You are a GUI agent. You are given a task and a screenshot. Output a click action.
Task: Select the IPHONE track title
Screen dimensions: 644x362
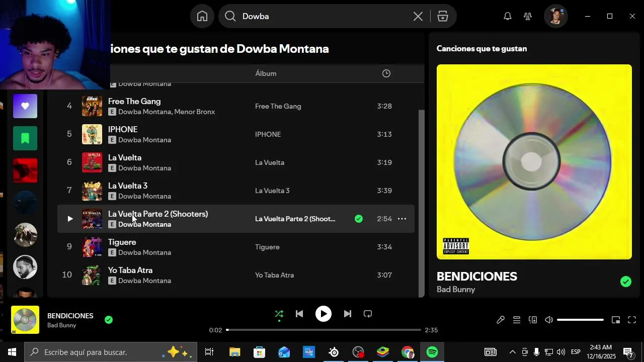tap(123, 129)
